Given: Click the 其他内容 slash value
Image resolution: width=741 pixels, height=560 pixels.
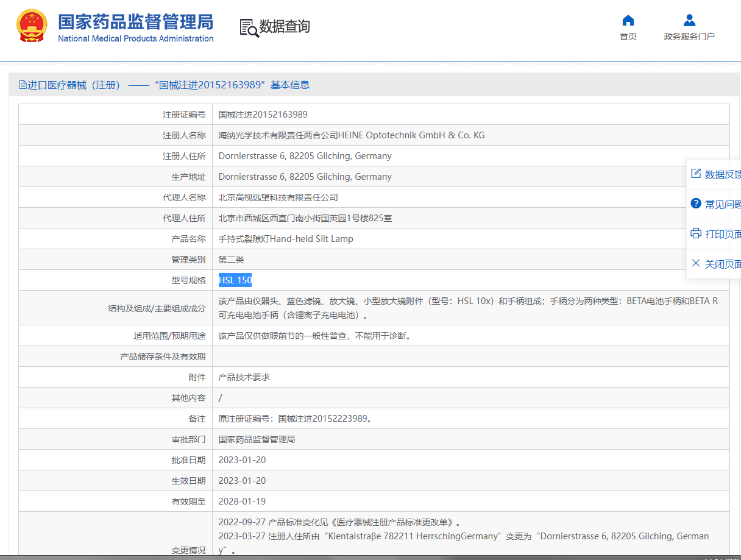Looking at the screenshot, I should pyautogui.click(x=221, y=398).
